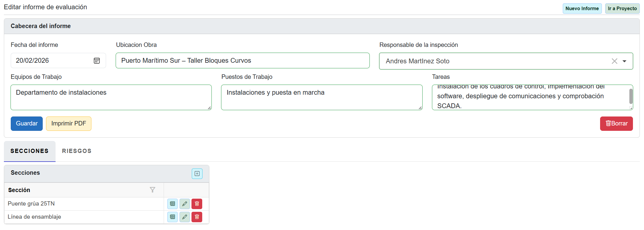Image resolution: width=644 pixels, height=230 pixels.
Task: View details of Línea de ensamblaje section
Action: [172, 217]
